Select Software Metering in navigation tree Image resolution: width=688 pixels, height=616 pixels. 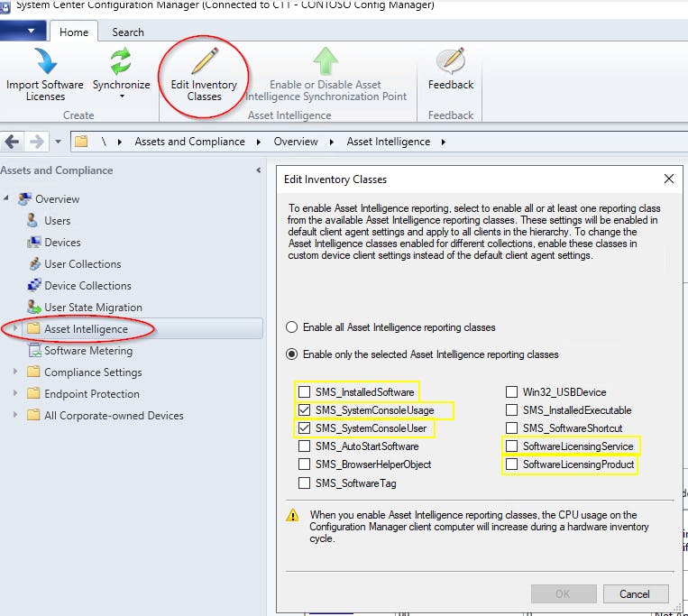88,350
